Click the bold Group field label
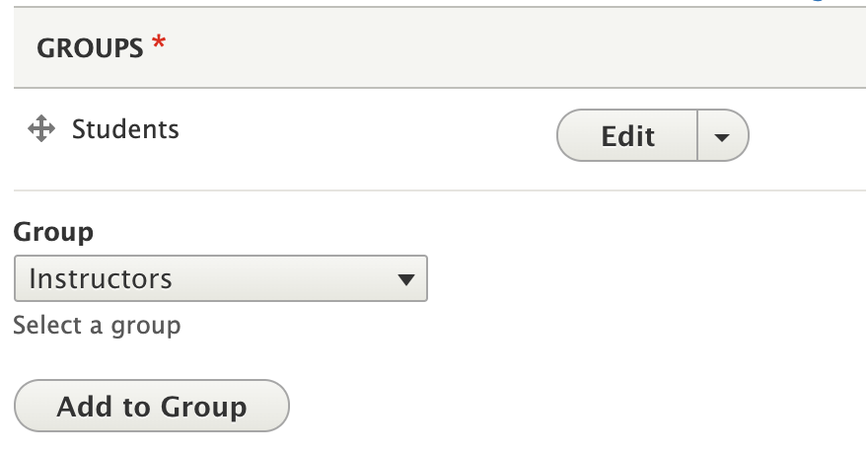This screenshot has width=868, height=454. click(53, 231)
